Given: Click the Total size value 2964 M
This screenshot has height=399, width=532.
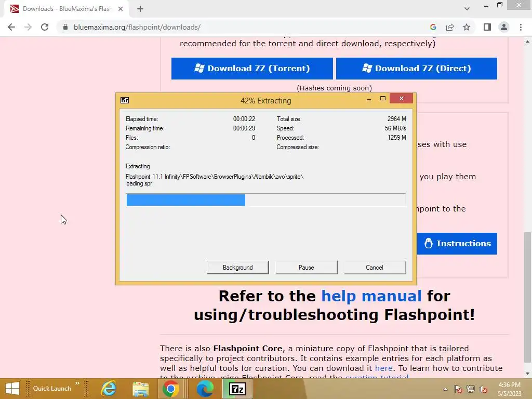Looking at the screenshot, I should 396,119.
